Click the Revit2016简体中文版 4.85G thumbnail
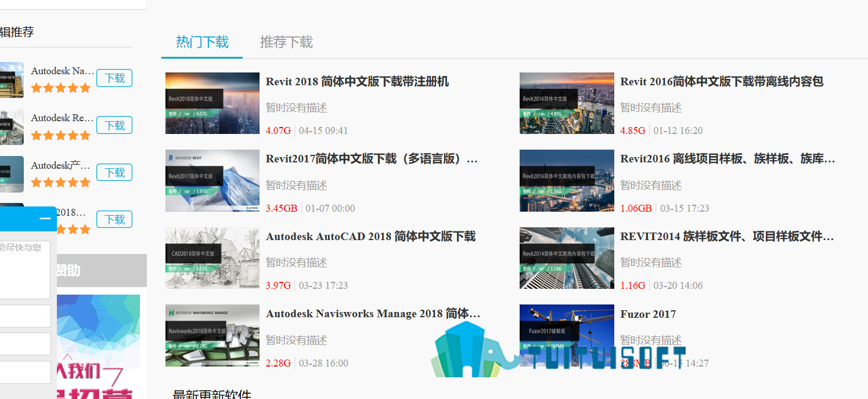 click(567, 103)
